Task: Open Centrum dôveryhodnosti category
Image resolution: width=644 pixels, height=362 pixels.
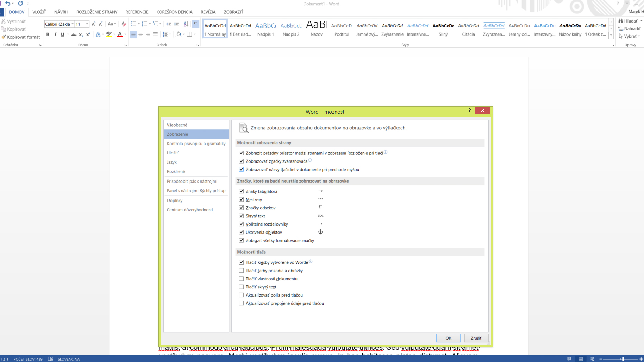Action: point(196,210)
